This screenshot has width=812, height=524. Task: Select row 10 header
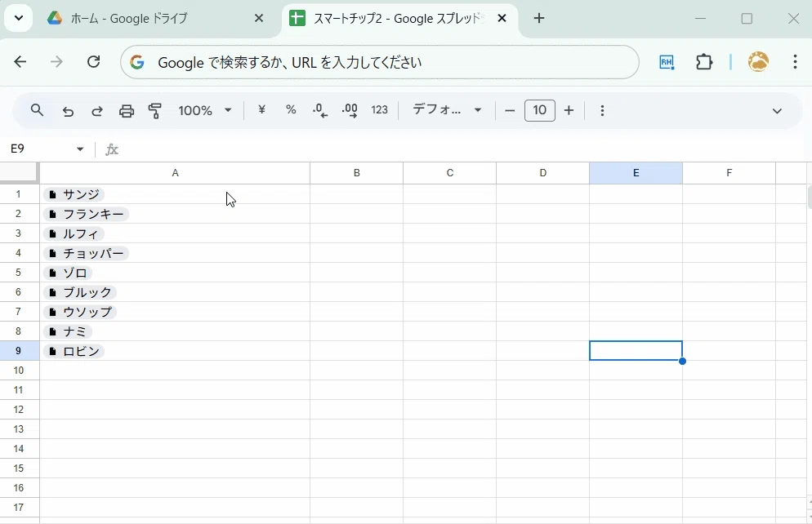[19, 371]
